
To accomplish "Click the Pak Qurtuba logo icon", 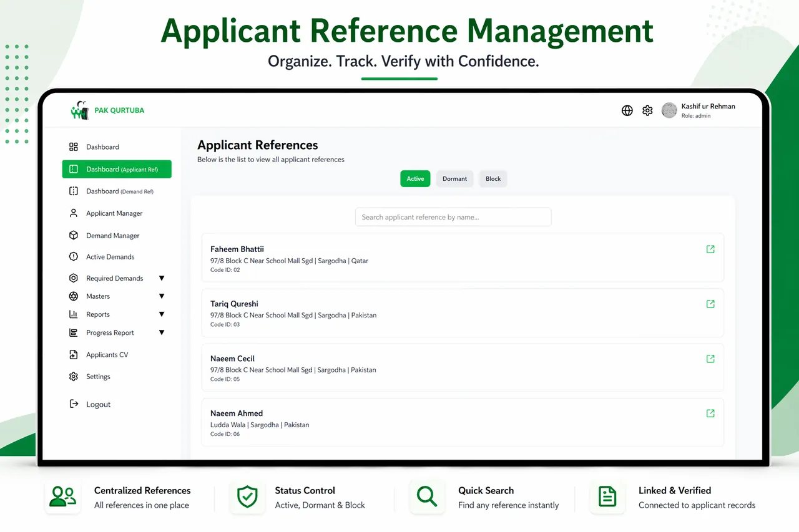I will coord(79,110).
